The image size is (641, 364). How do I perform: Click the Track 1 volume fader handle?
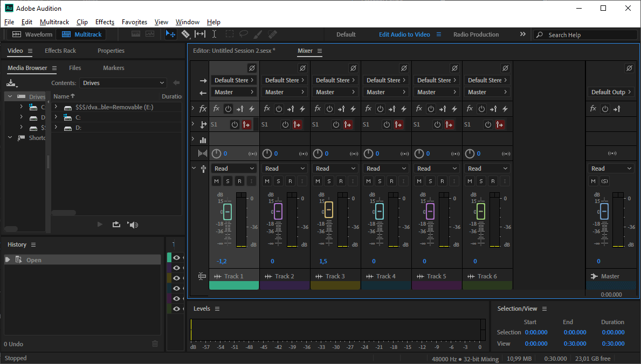click(x=228, y=212)
